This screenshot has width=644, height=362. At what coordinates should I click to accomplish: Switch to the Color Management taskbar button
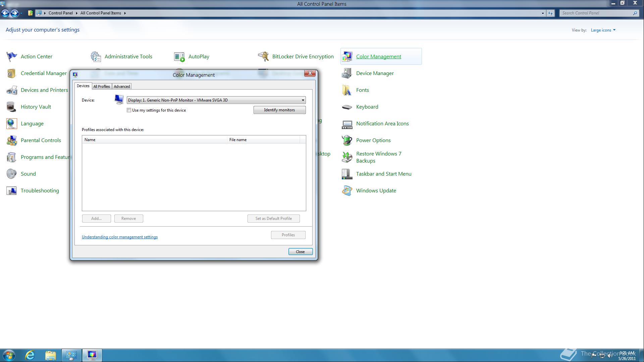pyautogui.click(x=92, y=355)
